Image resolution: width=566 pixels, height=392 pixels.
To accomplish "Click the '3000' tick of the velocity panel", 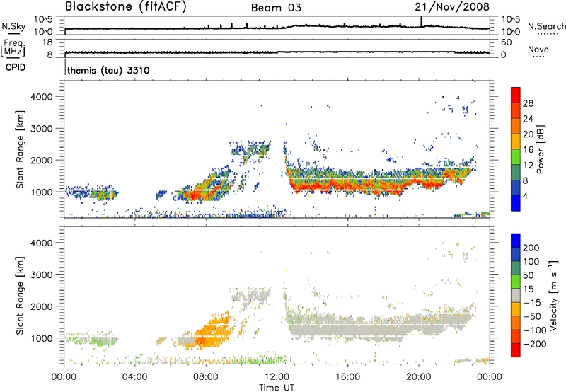I will click(42, 275).
